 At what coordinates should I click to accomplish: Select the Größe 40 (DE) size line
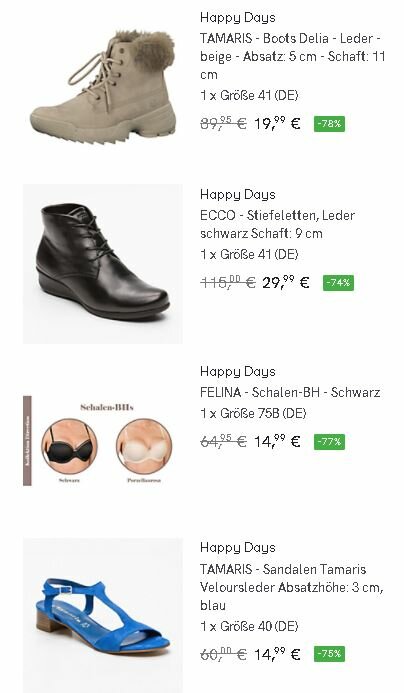249,626
